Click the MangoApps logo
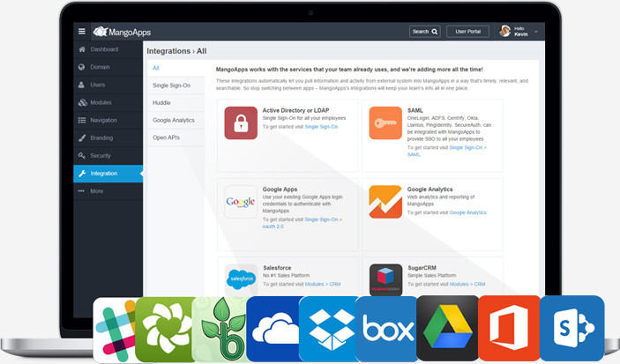620x364 pixels. coord(122,32)
